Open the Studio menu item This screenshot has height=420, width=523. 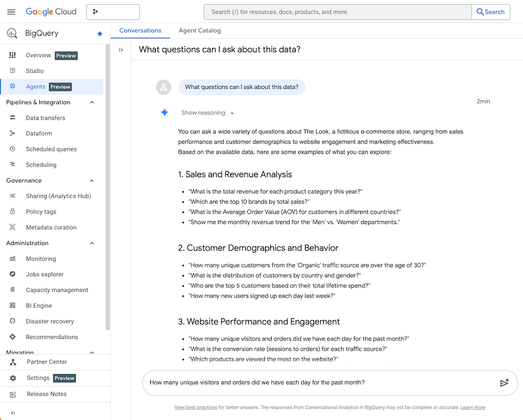(35, 71)
